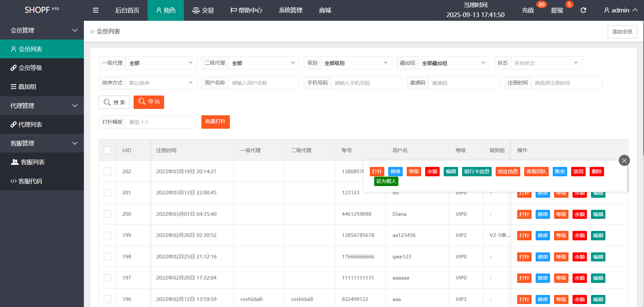Click the 手机号码 input field
Viewport: 644px width, 307px height.
tap(366, 83)
